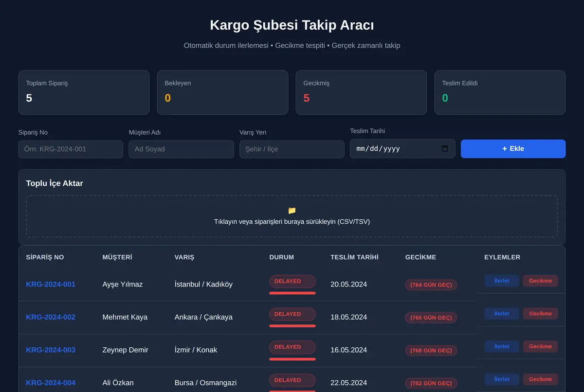Screen dimensions: 584x392
Task: Focus the Müşteri Adı input field
Action: coord(181,149)
